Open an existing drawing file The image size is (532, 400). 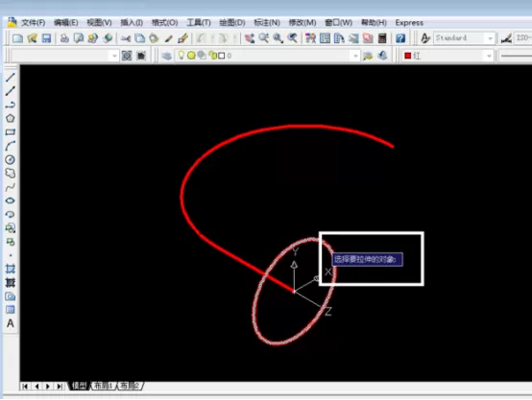click(32, 38)
